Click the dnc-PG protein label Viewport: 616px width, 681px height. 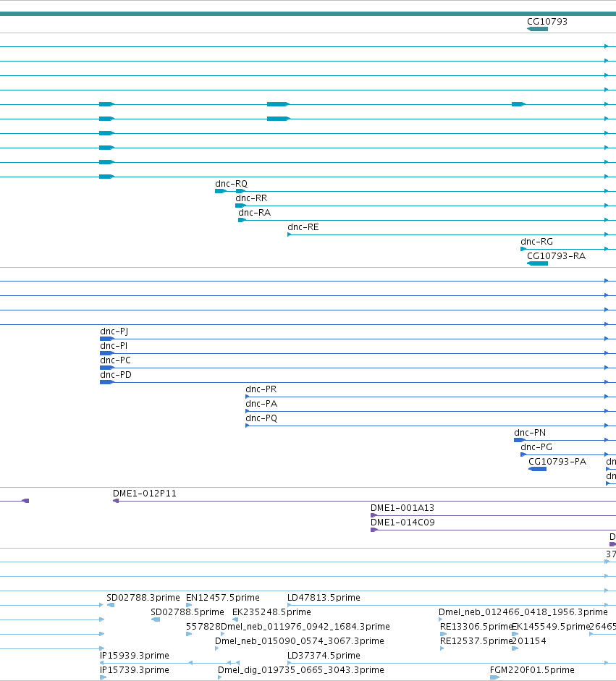(536, 447)
